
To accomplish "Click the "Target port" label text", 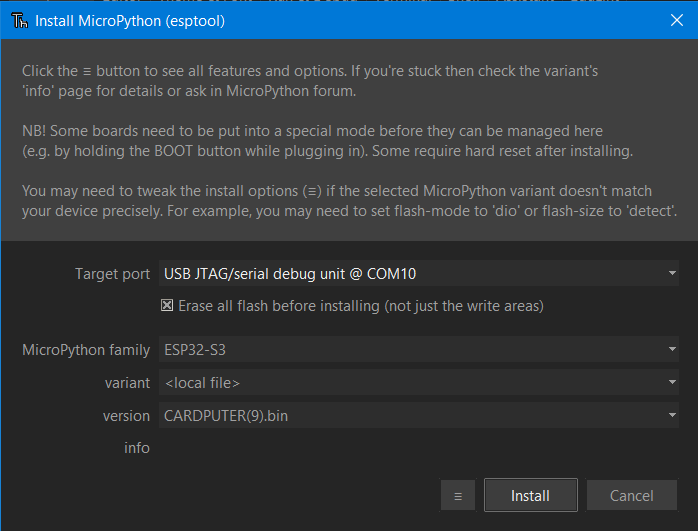I will point(112,274).
